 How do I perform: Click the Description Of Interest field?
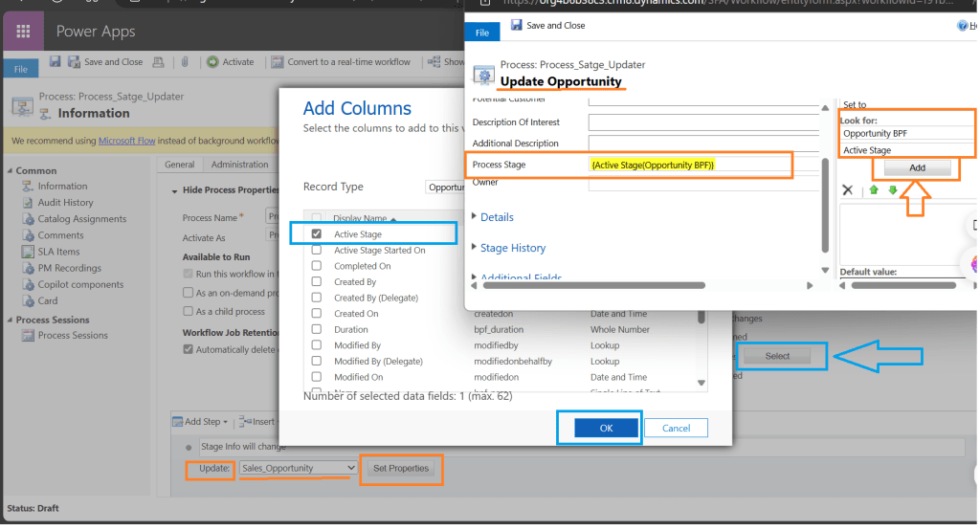point(703,123)
